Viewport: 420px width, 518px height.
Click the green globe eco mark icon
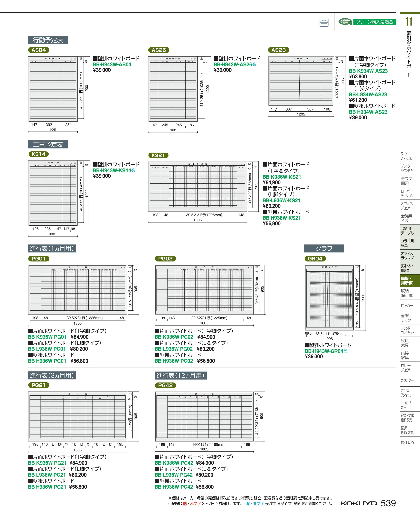coord(345,22)
